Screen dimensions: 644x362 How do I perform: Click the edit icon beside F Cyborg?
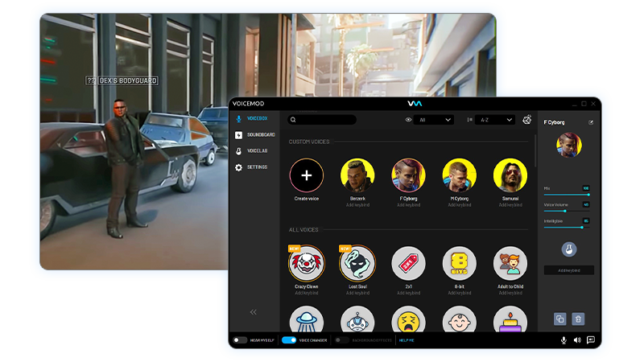pos(592,122)
